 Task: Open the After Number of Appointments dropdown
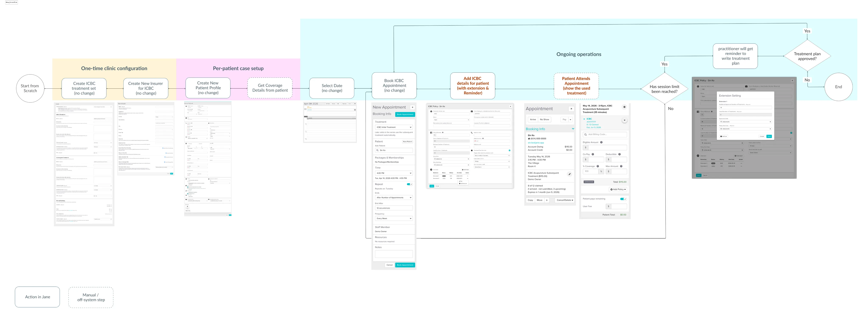point(394,198)
